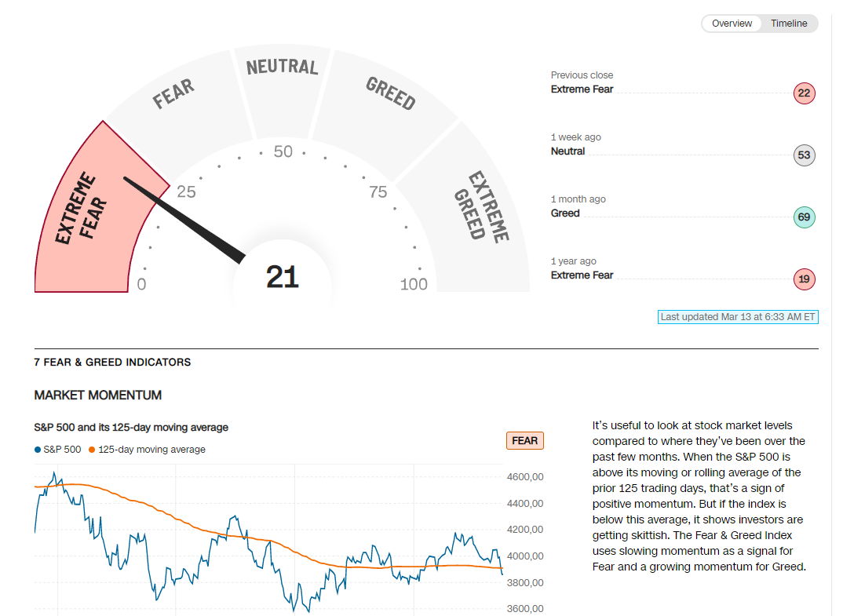Click the S&P 500 legend label
Image resolution: width=843 pixels, height=616 pixels.
62,450
